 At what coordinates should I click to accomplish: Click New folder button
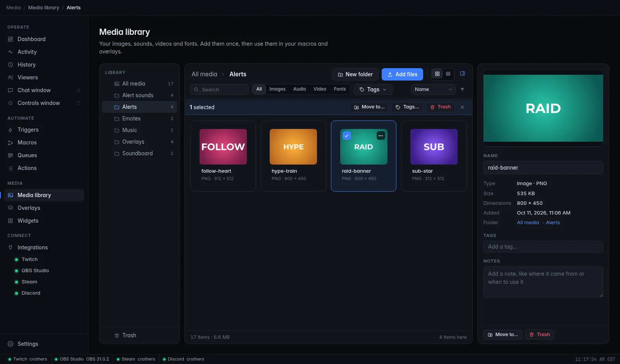[x=355, y=74]
